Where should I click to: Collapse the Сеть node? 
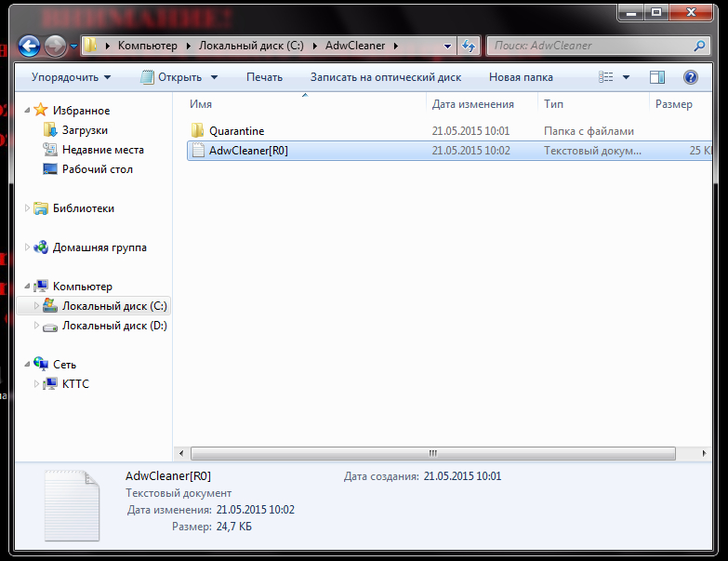27,365
